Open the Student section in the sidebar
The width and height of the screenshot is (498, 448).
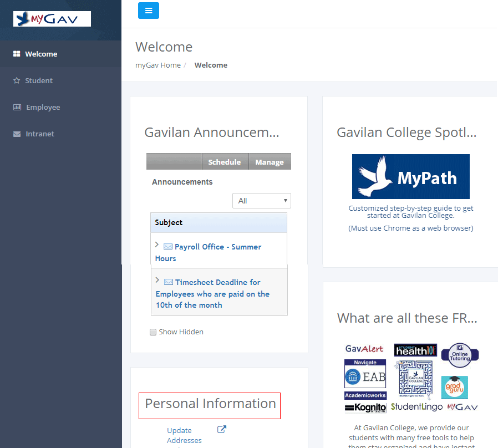pyautogui.click(x=38, y=80)
